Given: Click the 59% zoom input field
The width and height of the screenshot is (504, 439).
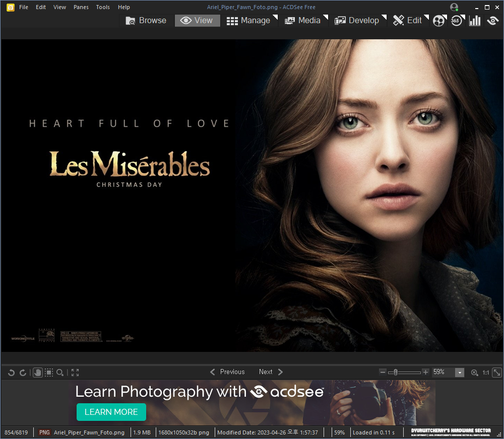Looking at the screenshot, I should [x=443, y=372].
